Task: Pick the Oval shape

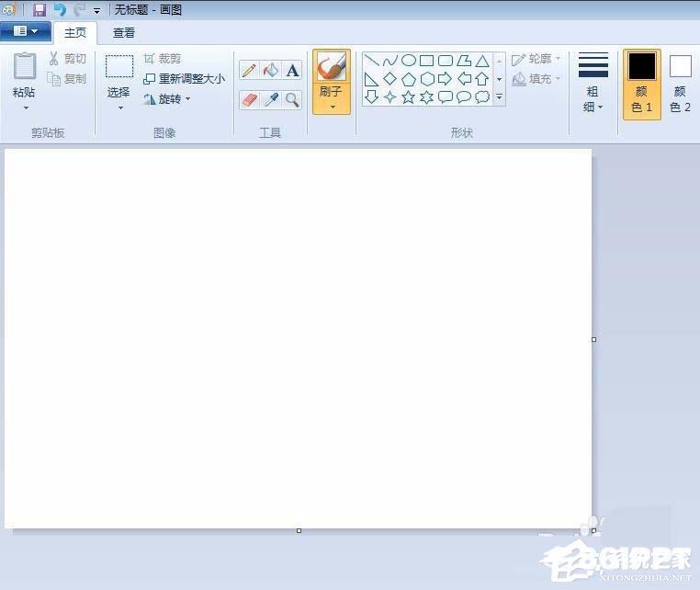Action: (x=409, y=61)
